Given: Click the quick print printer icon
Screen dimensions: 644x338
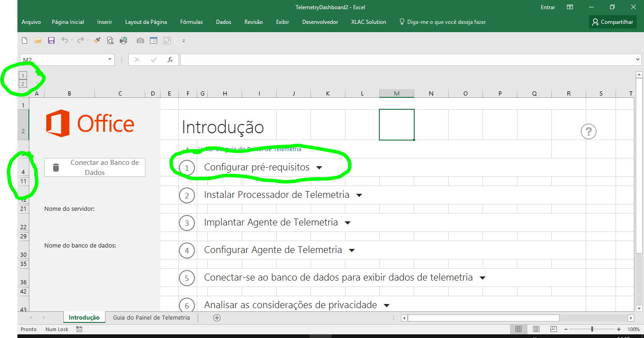Looking at the screenshot, I should point(123,40).
